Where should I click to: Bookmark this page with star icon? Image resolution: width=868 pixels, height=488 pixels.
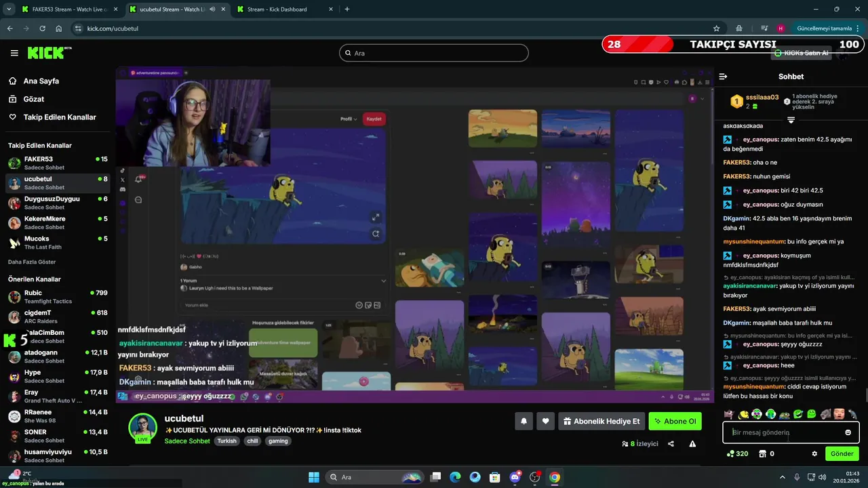coord(716,28)
